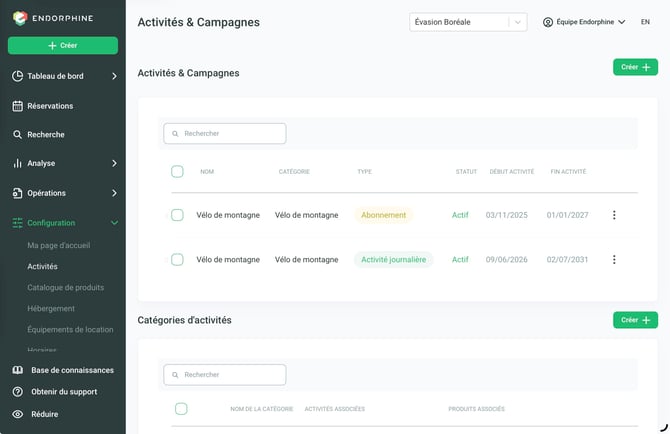Click the STATUT column header

pyautogui.click(x=466, y=172)
